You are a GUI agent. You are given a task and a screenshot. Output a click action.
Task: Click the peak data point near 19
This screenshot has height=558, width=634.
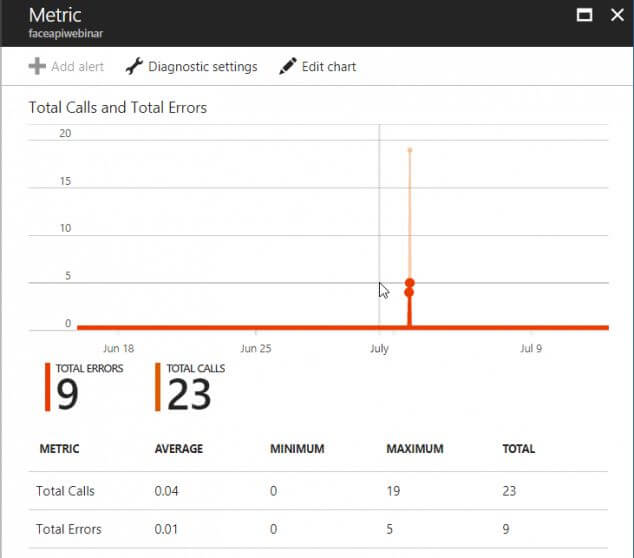[410, 150]
